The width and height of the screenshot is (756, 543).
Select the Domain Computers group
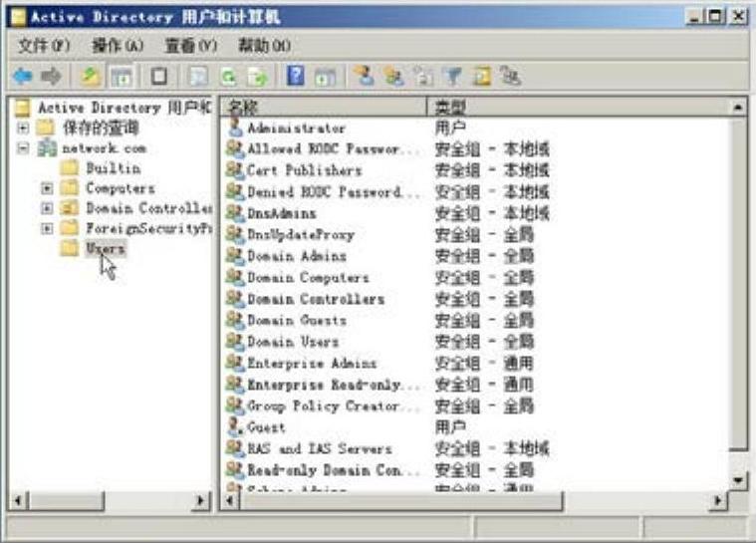tap(308, 277)
